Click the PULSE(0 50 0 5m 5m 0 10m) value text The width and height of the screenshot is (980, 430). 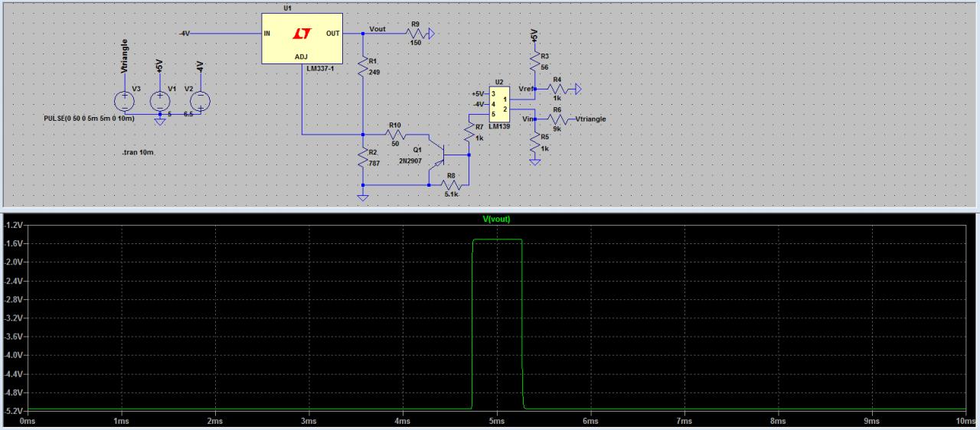click(90, 119)
